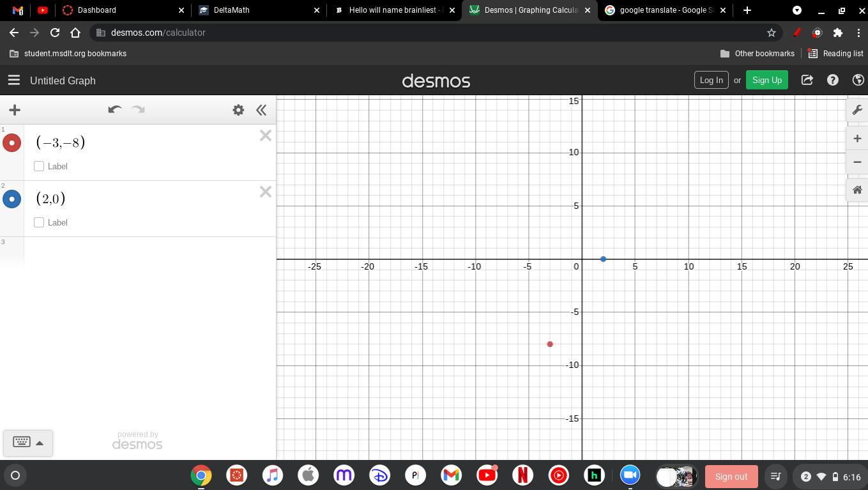Switch to the Dashboard tab

point(121,10)
